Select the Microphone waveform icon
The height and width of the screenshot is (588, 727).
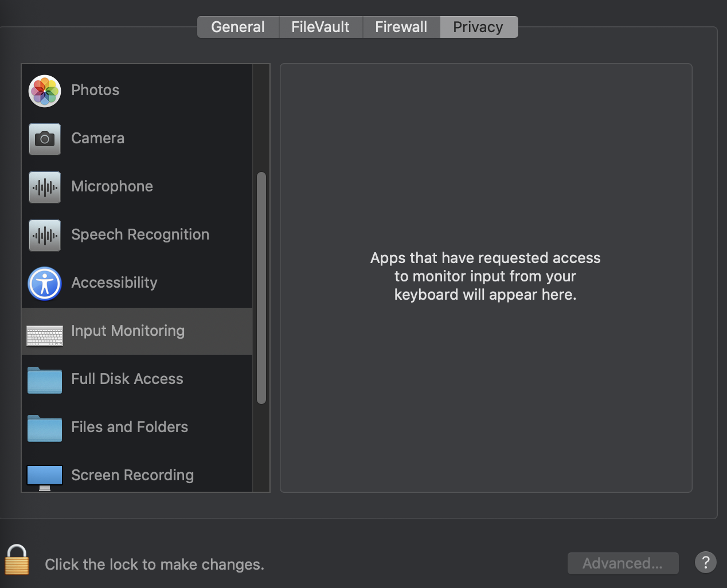pos(45,187)
